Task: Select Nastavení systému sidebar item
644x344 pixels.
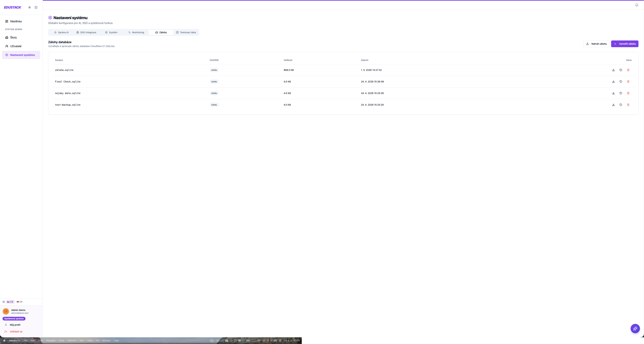Action: [x=21, y=55]
